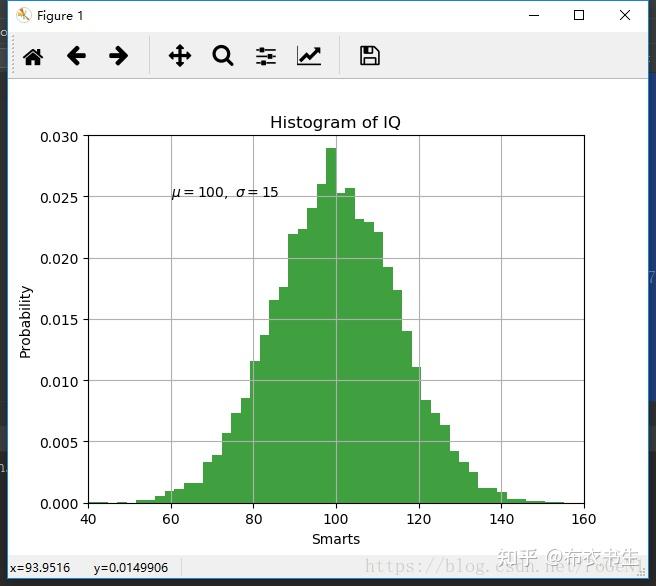Click the 60 x-axis tick label

[x=171, y=519]
